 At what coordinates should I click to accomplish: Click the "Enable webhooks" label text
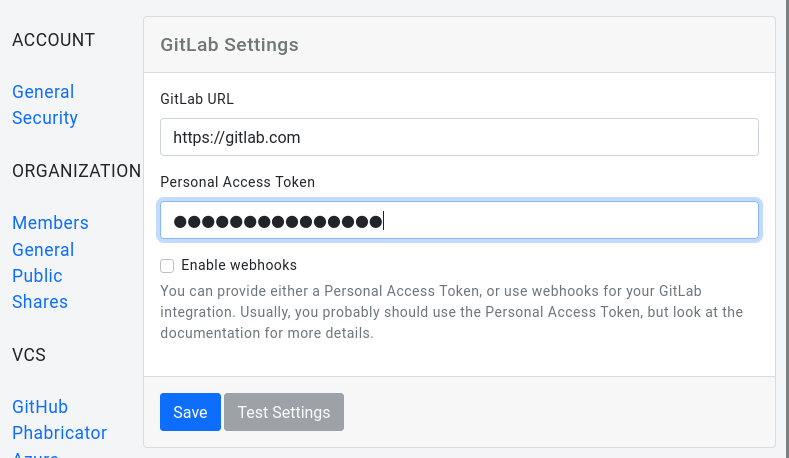coord(239,266)
